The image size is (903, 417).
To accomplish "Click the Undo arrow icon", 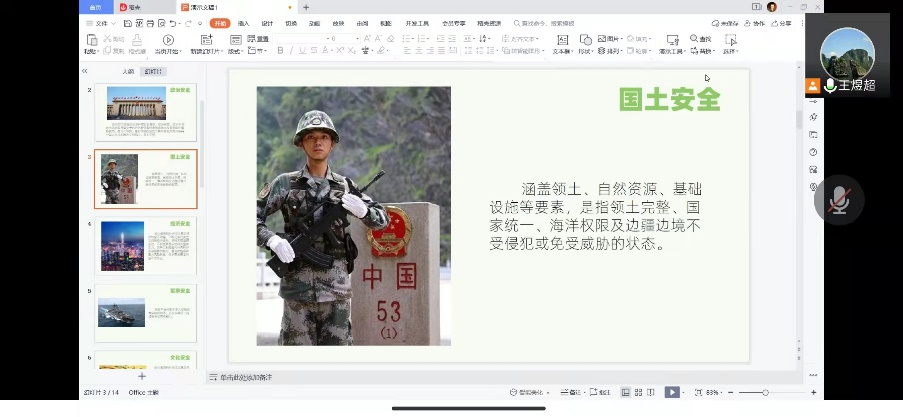I will pos(174,23).
